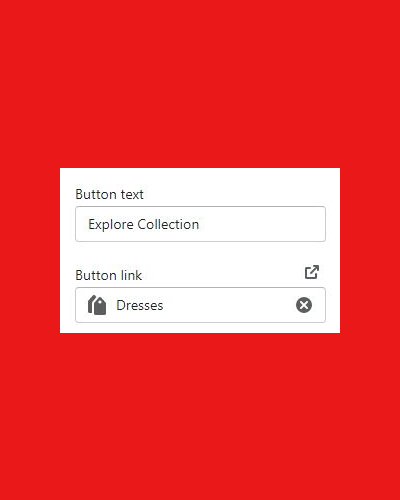The width and height of the screenshot is (400, 500).
Task: Click the collection tag icon beside Dresses
Action: click(97, 305)
